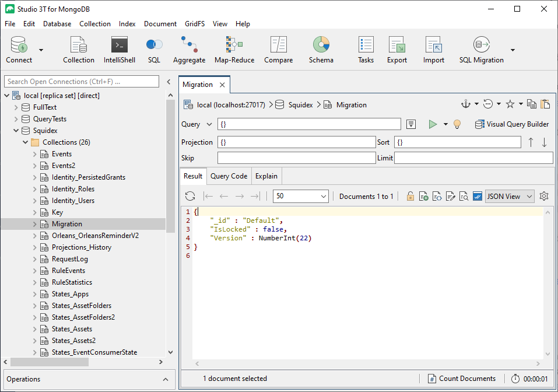Viewport: 558px width, 392px height.
Task: Collapse the Collections (26) folder
Action: (25, 142)
